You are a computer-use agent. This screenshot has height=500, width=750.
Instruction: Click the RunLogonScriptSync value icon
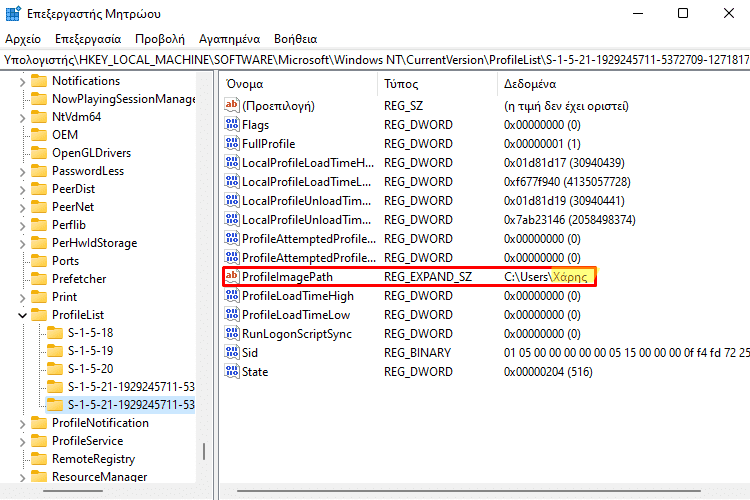click(232, 333)
